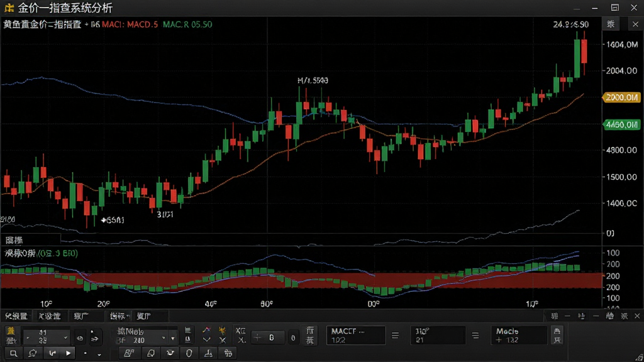Click the 110P 21 parameter field
Screen dimensions: 644x362
click(438, 336)
